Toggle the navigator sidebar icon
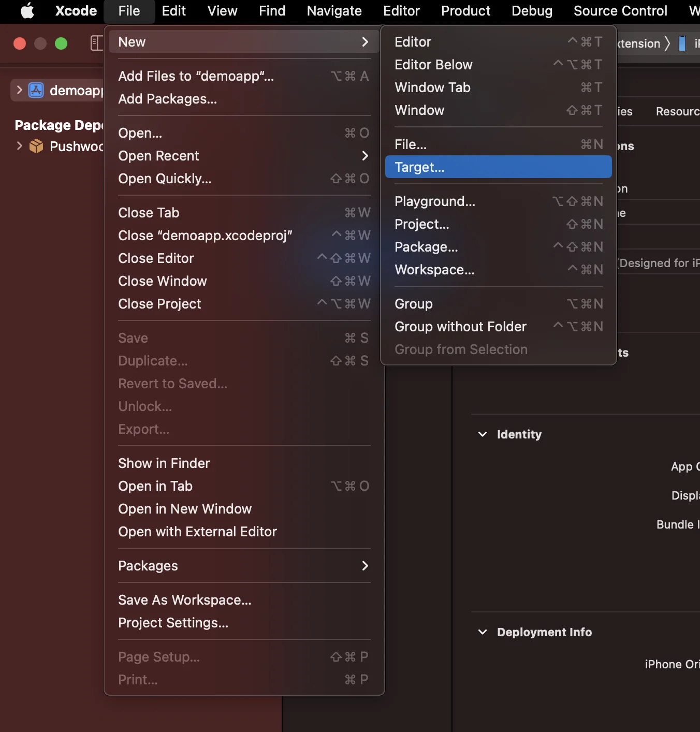Viewport: 700px width, 732px height. 96,43
